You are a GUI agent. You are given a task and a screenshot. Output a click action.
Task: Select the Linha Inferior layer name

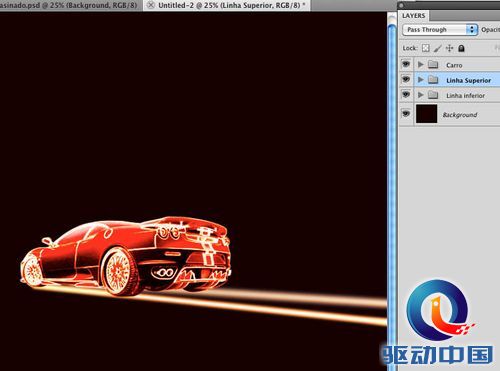[465, 96]
